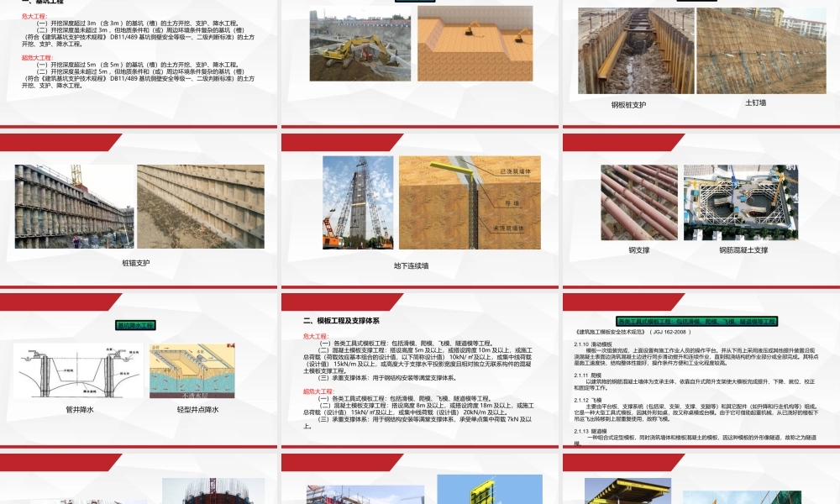The height and width of the screenshot is (504, 840).
Task: Select the '土钉墙' caption
Action: [x=755, y=102]
